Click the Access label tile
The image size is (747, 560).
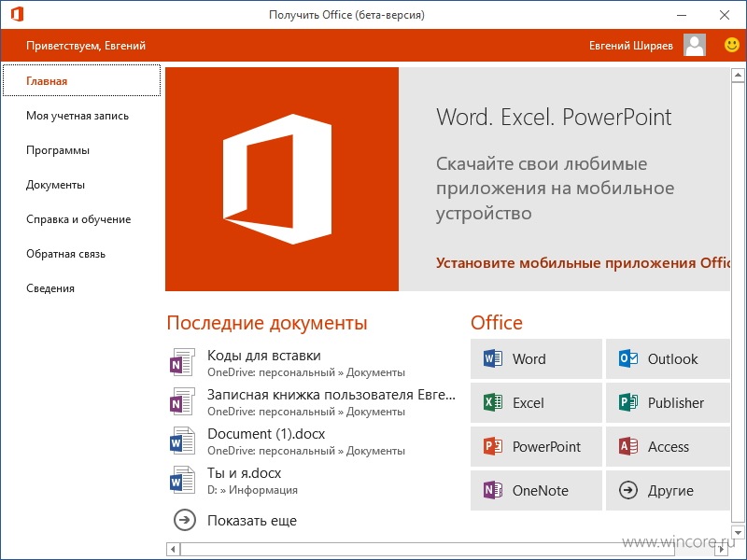pyautogui.click(x=668, y=446)
